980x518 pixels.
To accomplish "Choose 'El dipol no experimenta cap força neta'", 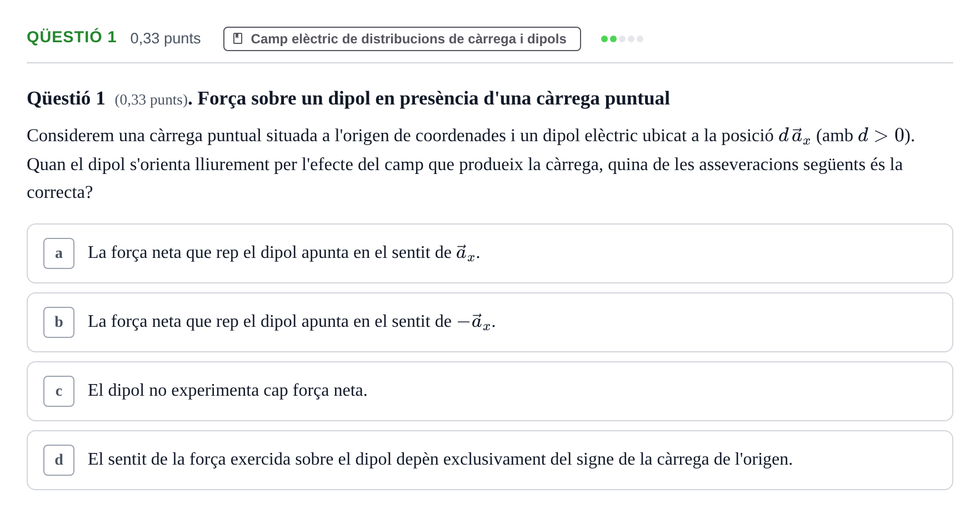I will 490,391.
